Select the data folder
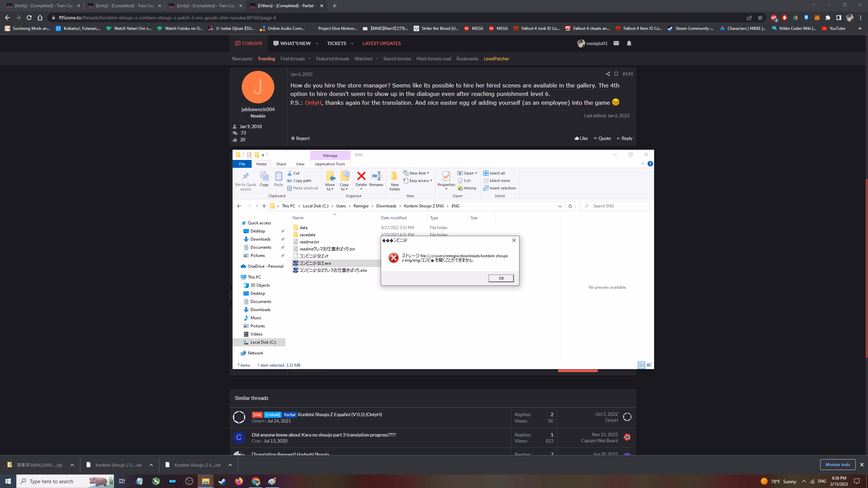868x488 pixels. click(303, 227)
